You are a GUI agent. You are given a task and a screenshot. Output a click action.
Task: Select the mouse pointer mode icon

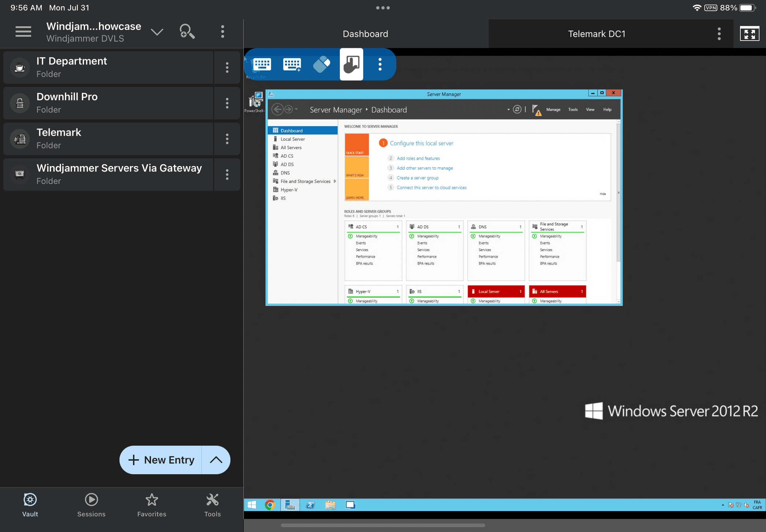321,64
